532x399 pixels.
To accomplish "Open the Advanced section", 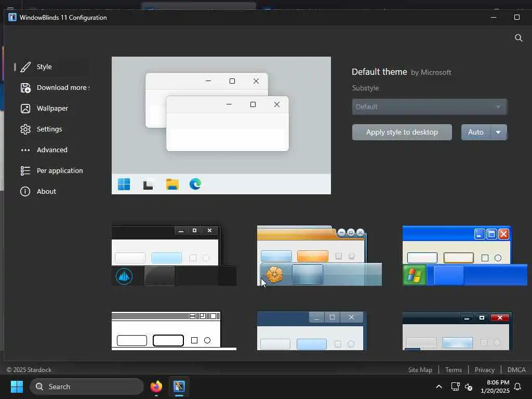I will tap(51, 150).
